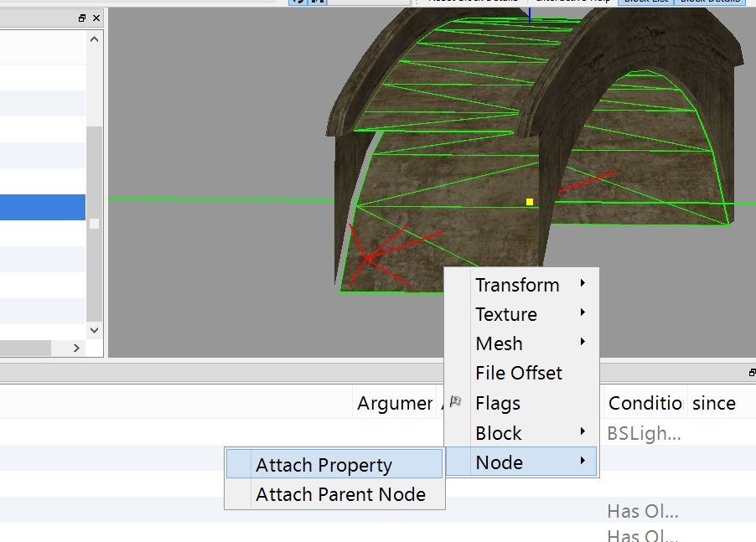The width and height of the screenshot is (756, 542).
Task: Open the Texture submenu
Action: point(521,314)
